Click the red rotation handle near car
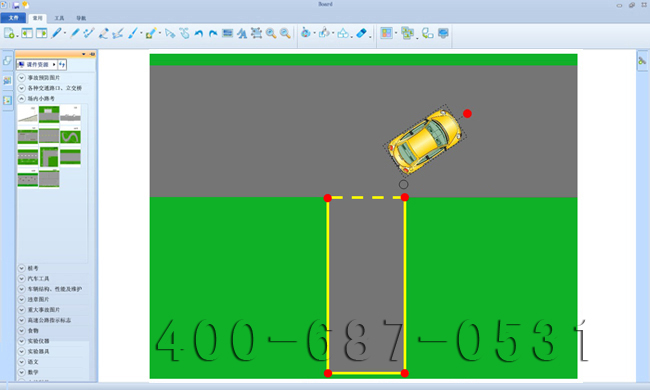The height and width of the screenshot is (390, 650). coord(467,114)
